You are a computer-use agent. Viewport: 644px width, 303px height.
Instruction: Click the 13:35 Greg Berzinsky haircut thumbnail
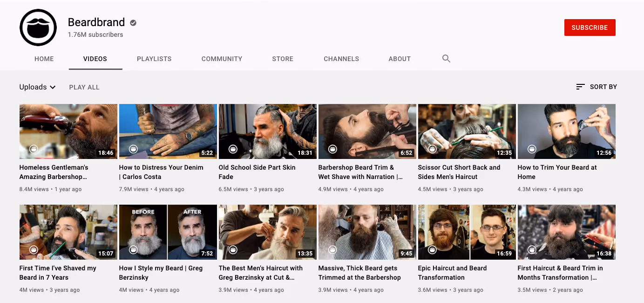pyautogui.click(x=268, y=232)
